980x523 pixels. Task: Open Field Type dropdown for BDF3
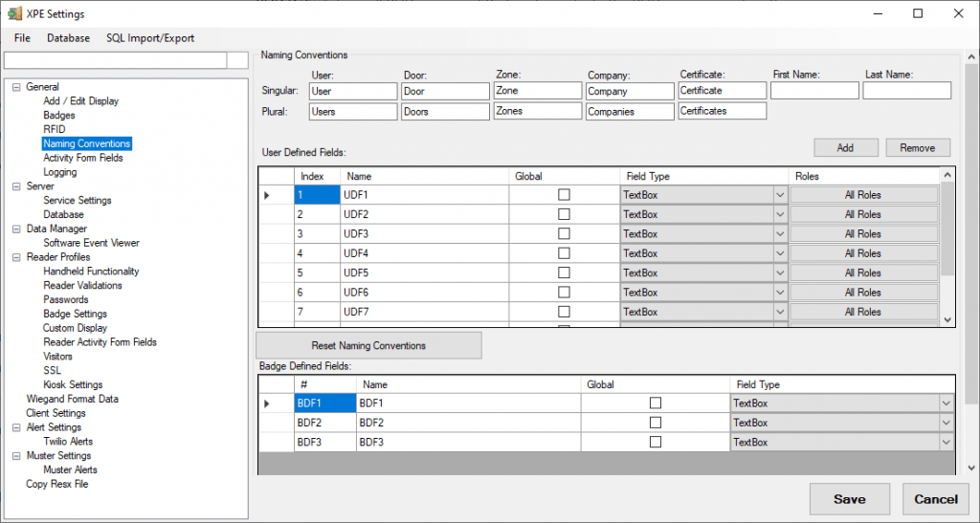pos(946,442)
